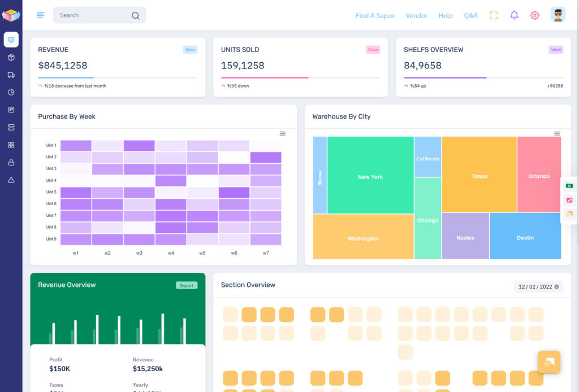Open Warehouse By City chart menu
Viewport: 579px width, 392px height.
[x=557, y=133]
